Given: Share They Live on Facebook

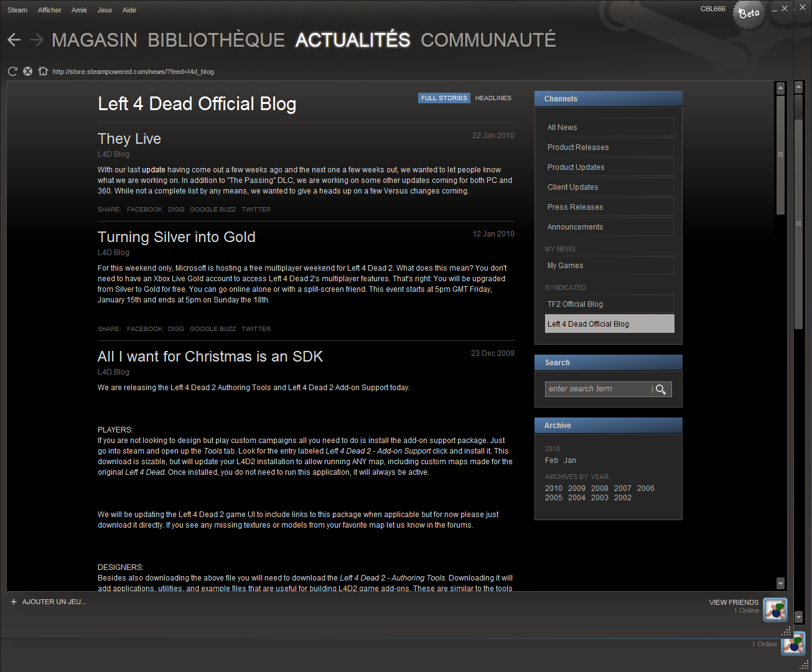Looking at the screenshot, I should [144, 210].
